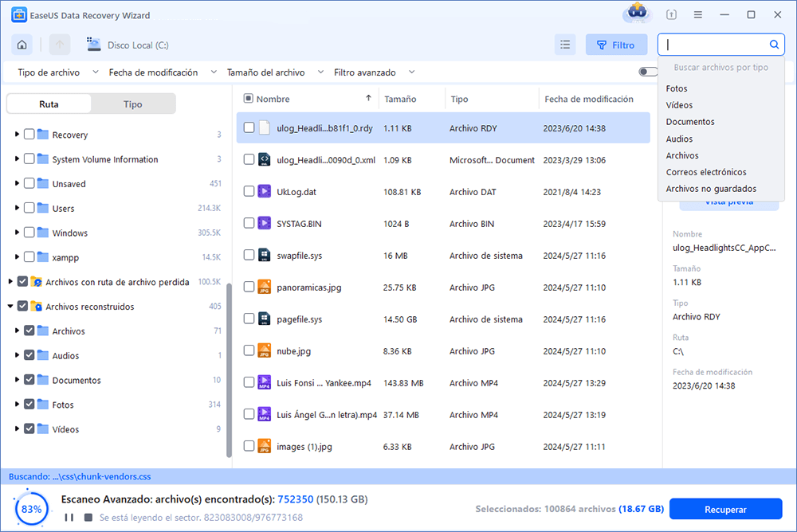Check the select-all box beside Nombre
Screen dimensions: 797x532
coord(248,98)
